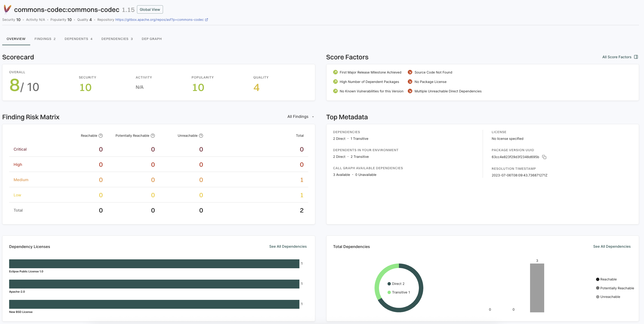Toggle Potentially Reachable legend item
The width and height of the screenshot is (644, 324).
coord(615,288)
